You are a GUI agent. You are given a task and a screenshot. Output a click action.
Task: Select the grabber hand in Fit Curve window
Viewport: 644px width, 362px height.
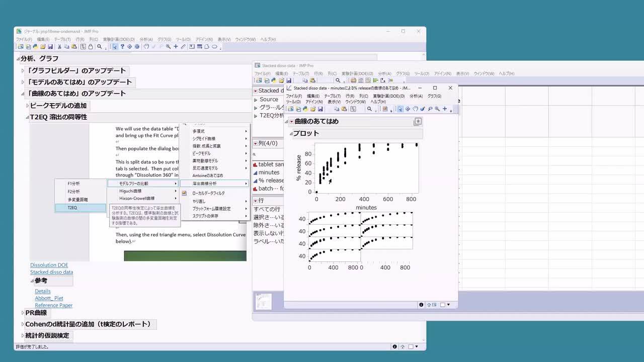pos(415,109)
